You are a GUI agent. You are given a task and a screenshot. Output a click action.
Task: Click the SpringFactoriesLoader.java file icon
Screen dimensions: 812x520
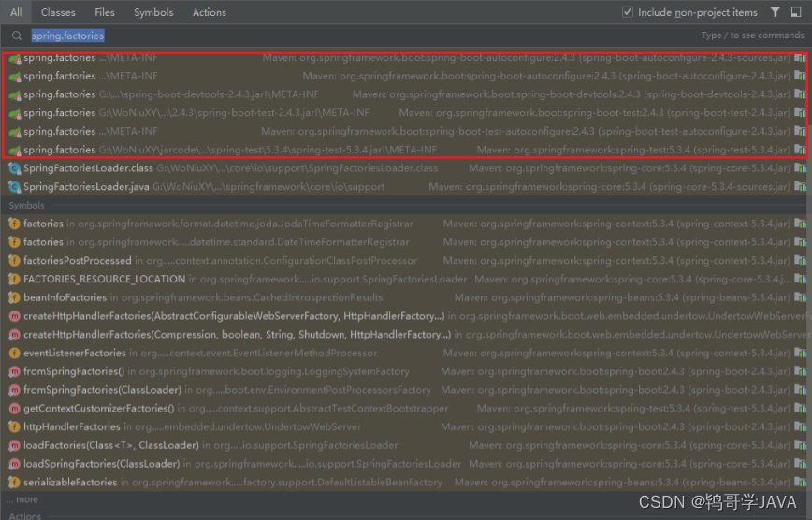click(15, 187)
